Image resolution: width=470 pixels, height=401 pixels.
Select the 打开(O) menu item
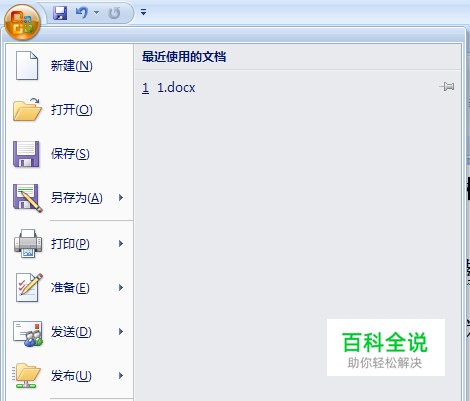[x=69, y=110]
